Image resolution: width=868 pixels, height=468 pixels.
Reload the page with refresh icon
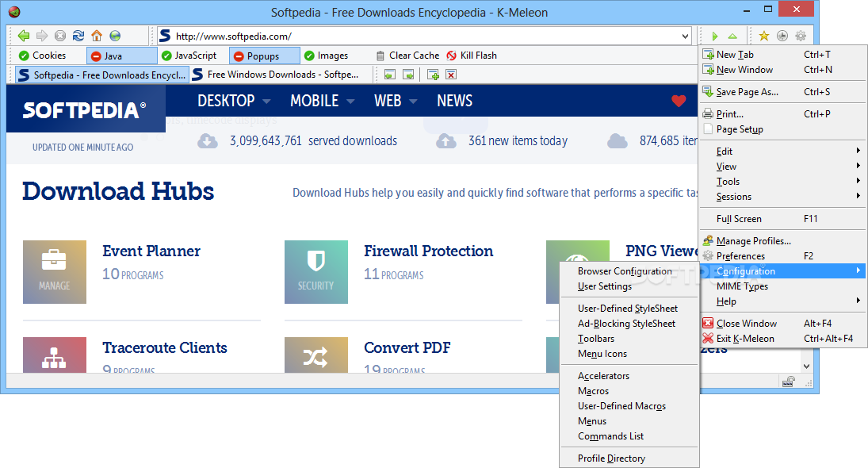click(x=78, y=36)
